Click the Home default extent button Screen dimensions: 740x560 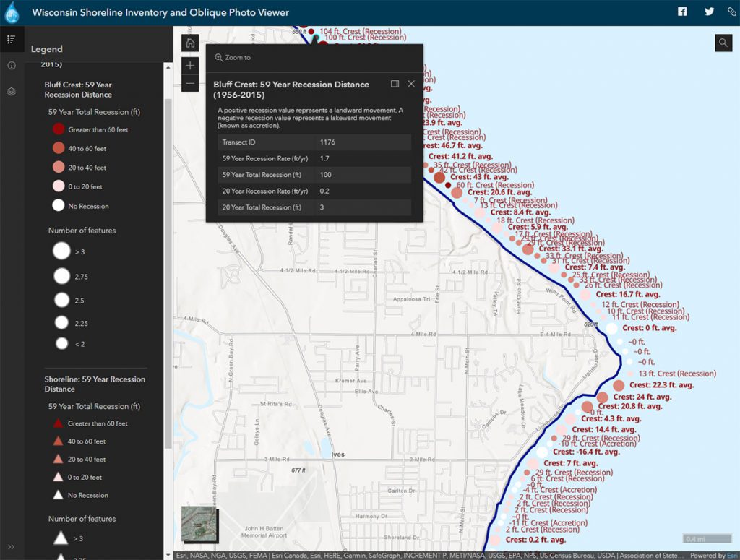190,43
